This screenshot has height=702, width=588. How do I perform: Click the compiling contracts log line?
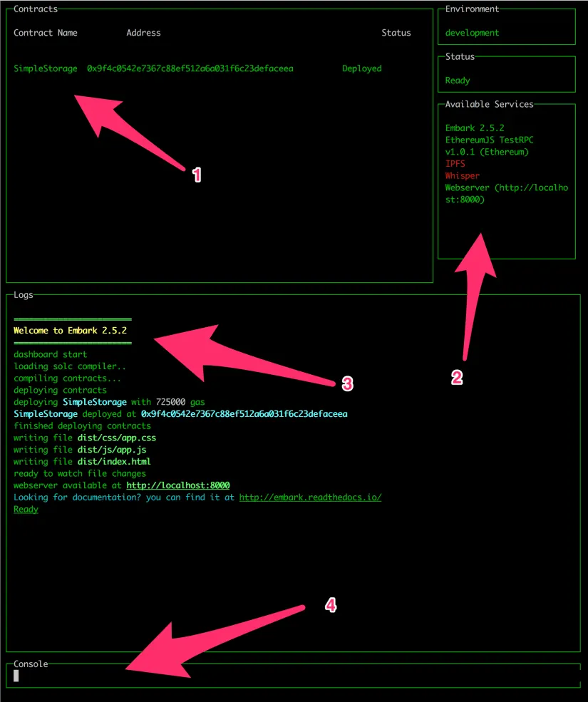67,378
